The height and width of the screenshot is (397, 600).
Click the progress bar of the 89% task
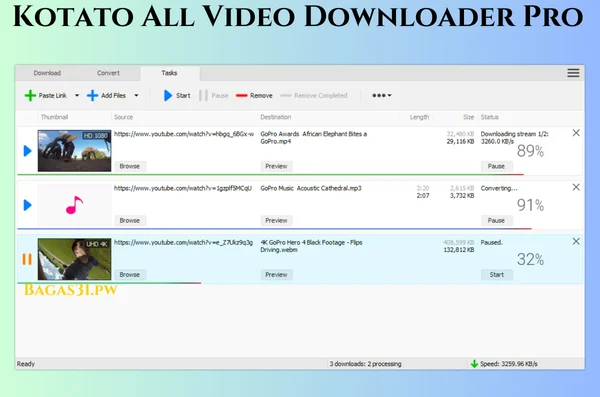pyautogui.click(x=270, y=175)
